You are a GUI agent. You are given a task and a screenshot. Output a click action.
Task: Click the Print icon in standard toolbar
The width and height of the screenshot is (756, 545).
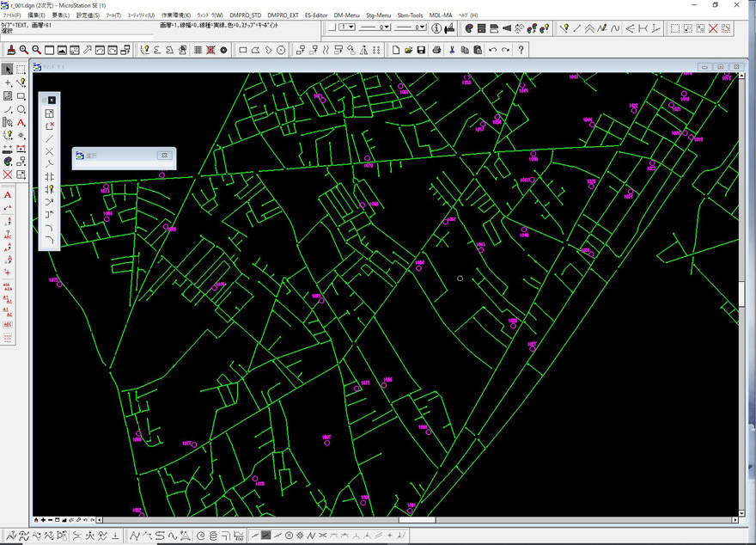click(x=436, y=51)
